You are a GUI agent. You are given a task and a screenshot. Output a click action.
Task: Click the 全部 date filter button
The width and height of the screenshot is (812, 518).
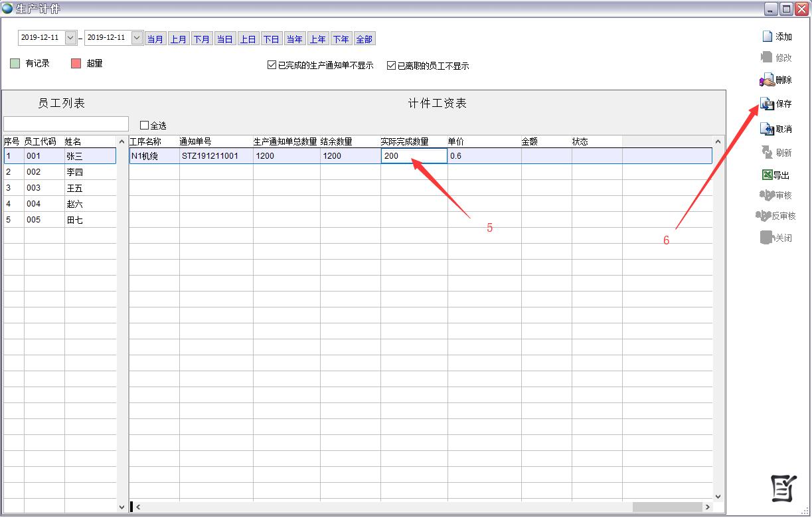(x=364, y=39)
